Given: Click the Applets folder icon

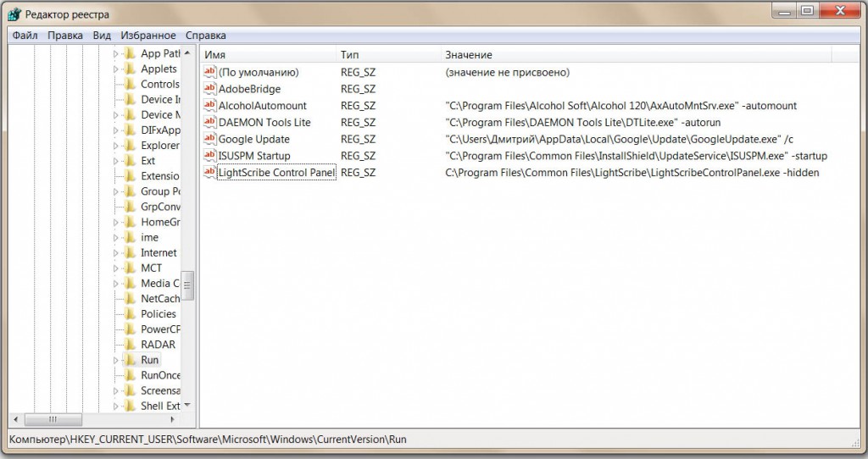Looking at the screenshot, I should [x=130, y=69].
